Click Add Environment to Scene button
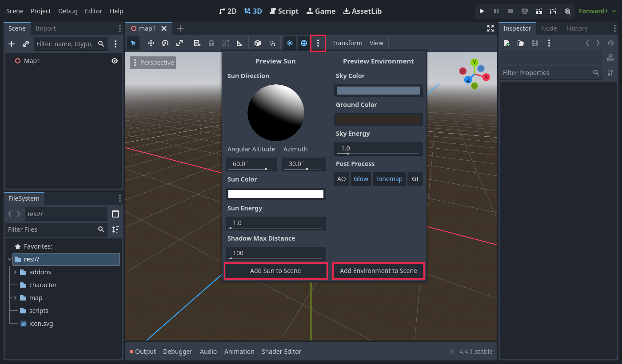Image resolution: width=622 pixels, height=364 pixels. 379,271
